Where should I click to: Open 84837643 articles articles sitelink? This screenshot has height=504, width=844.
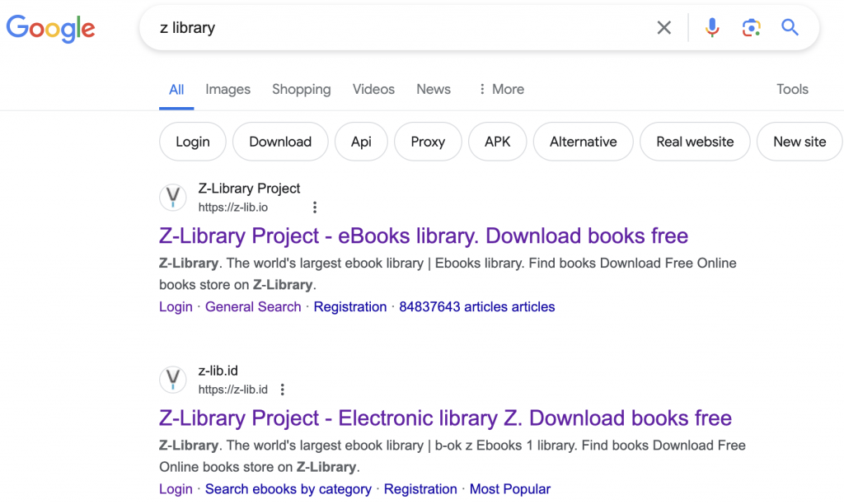click(477, 306)
